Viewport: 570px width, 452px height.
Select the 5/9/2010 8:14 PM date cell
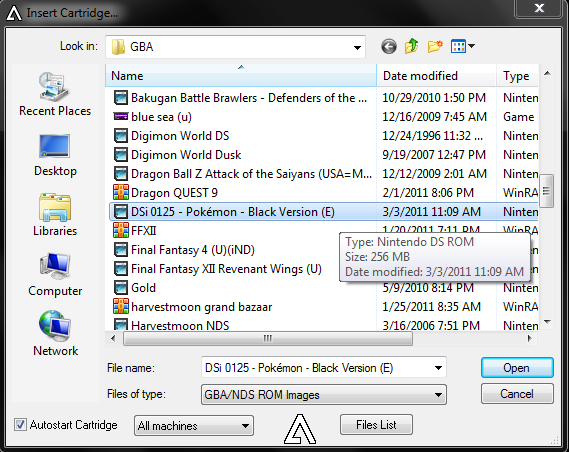pyautogui.click(x=428, y=288)
